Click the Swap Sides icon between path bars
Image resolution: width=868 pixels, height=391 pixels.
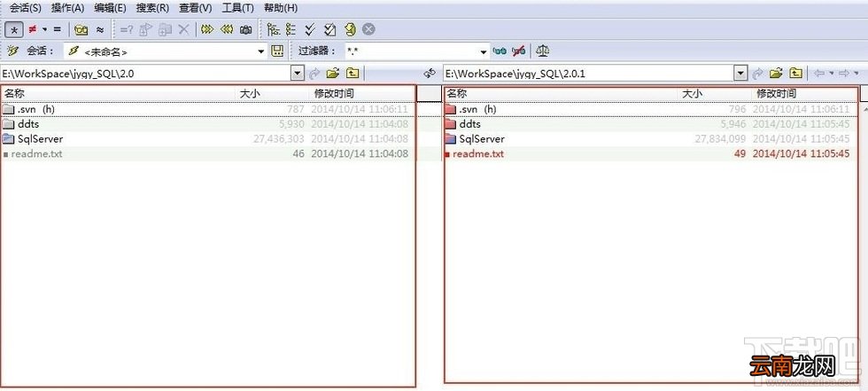click(x=430, y=73)
